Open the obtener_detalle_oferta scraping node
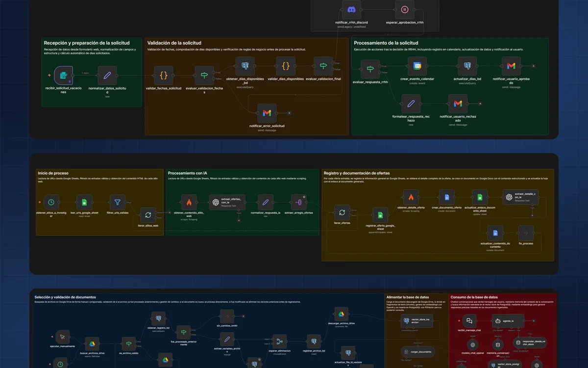The width and height of the screenshot is (588, 368). [411, 197]
